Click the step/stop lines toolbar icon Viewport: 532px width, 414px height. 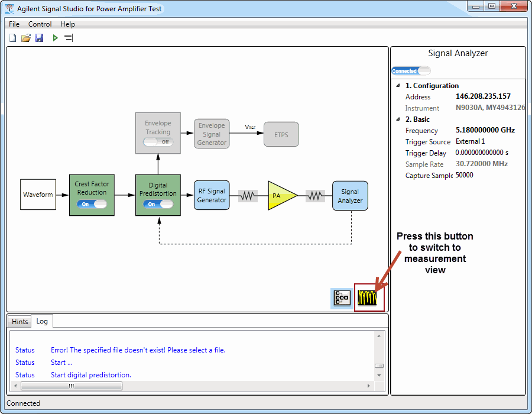pos(69,38)
